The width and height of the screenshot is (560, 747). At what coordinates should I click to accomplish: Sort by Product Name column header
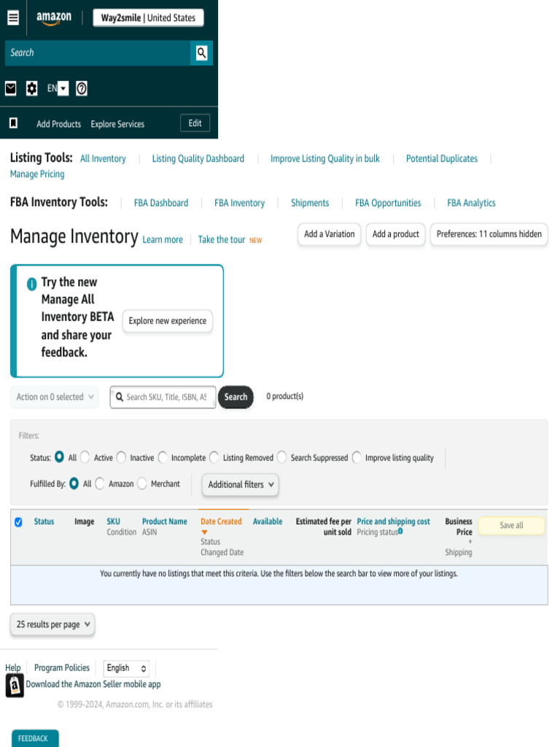[x=164, y=522]
